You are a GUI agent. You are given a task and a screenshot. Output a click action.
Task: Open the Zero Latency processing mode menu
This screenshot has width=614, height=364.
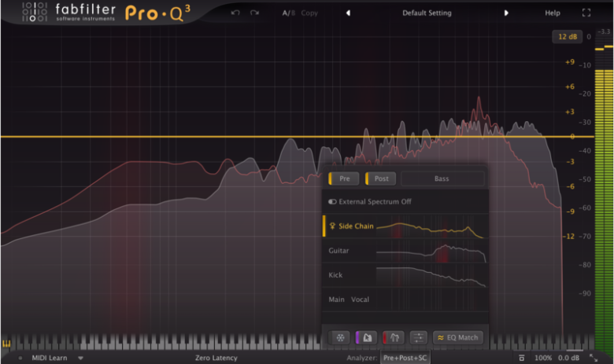point(216,358)
